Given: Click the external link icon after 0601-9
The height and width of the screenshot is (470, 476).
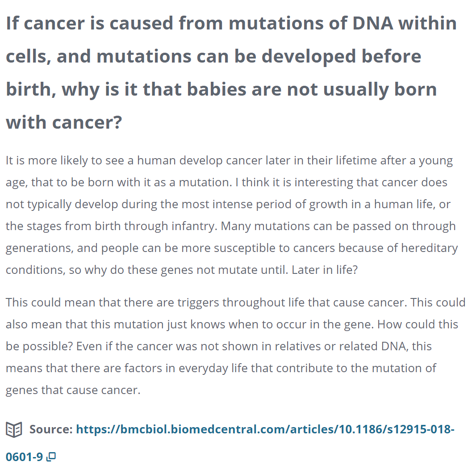Looking at the screenshot, I should [51, 457].
